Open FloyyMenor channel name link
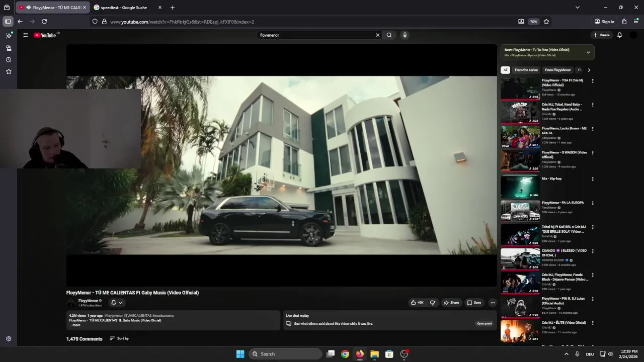The width and height of the screenshot is (644, 362). coord(88,301)
